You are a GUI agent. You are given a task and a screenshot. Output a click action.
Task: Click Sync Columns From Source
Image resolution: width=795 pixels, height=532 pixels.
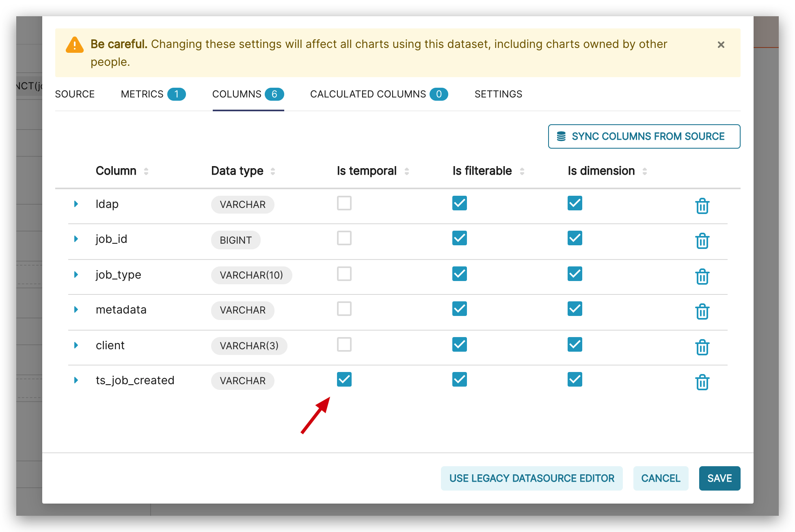[x=644, y=136]
